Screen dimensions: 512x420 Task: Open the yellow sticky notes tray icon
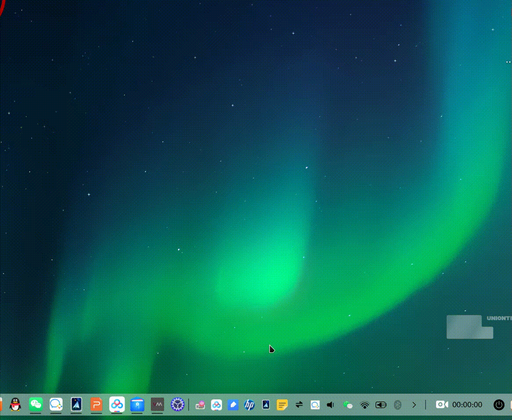click(x=282, y=405)
